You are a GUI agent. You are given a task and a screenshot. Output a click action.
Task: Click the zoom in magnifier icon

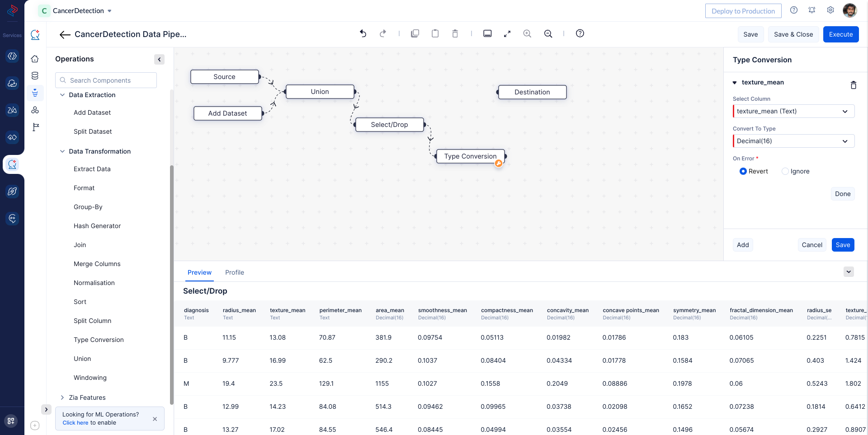pos(527,33)
